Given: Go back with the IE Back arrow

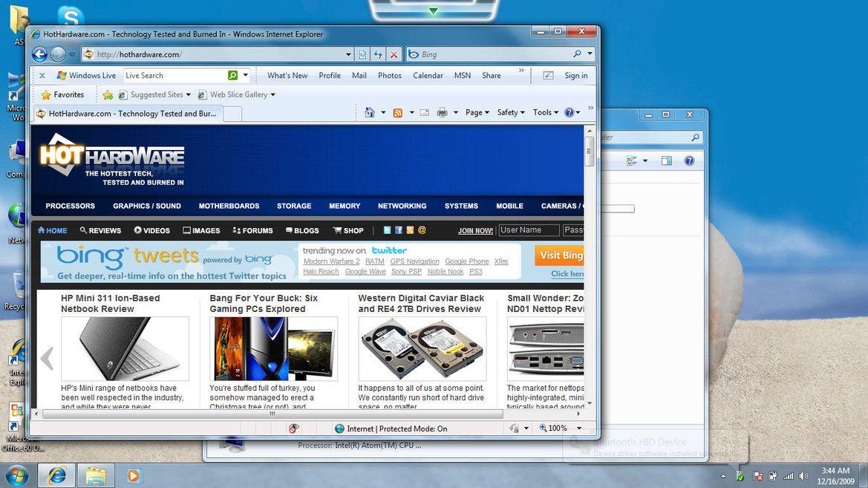Looking at the screenshot, I should [x=39, y=54].
